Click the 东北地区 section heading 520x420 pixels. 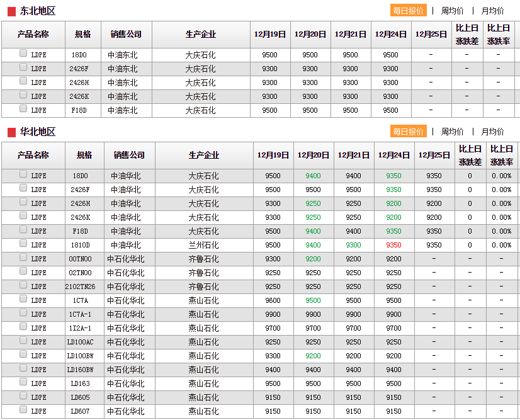point(38,11)
